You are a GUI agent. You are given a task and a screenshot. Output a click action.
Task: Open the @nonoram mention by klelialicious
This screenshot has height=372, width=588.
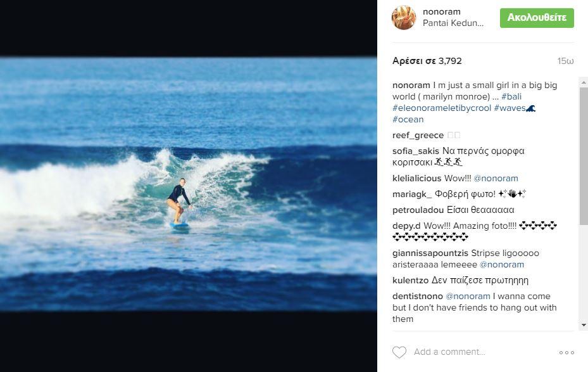pos(496,178)
